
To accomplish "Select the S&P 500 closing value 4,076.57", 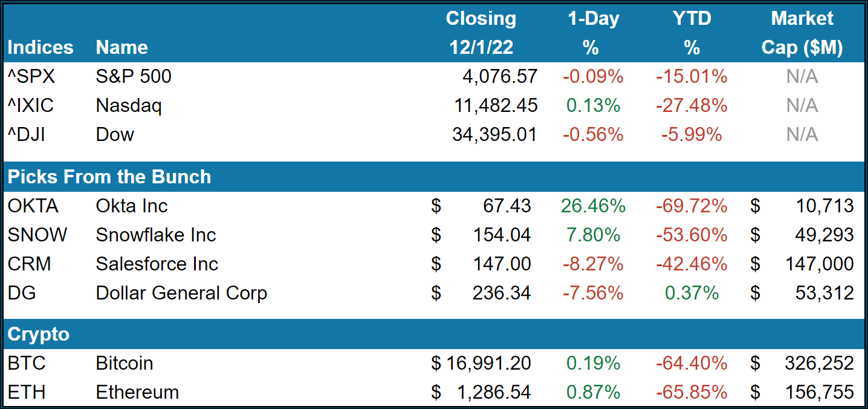I will pos(497,76).
